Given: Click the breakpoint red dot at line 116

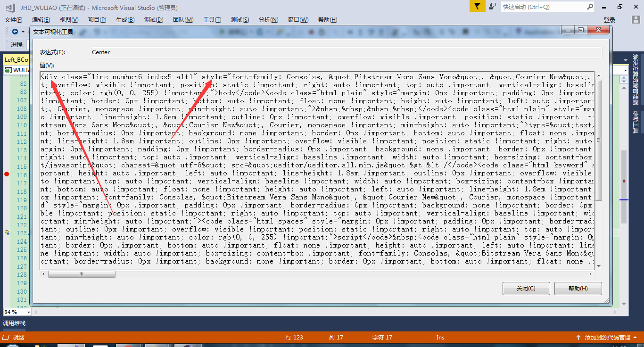Looking at the screenshot, I should tap(7, 174).
